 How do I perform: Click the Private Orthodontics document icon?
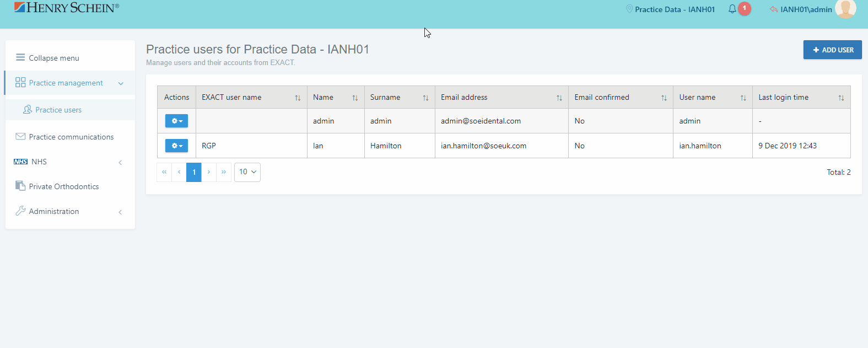tap(20, 186)
